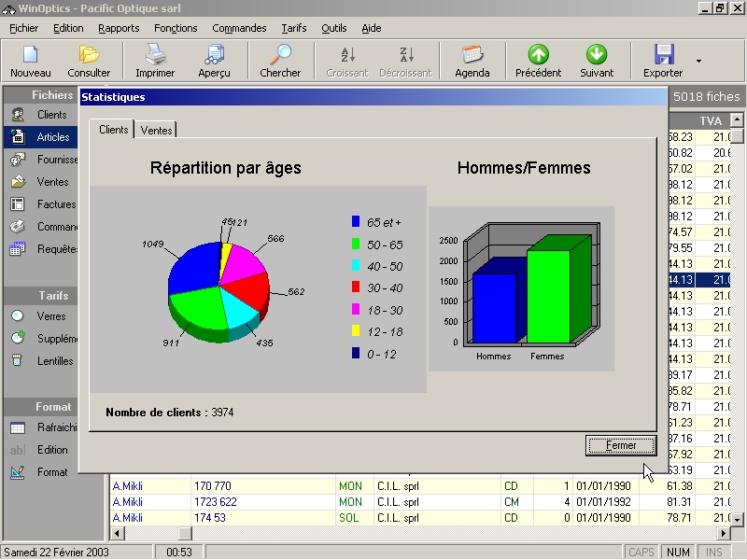Click the blue 65 et + legend swatch
The width and height of the screenshot is (747, 560).
[356, 222]
